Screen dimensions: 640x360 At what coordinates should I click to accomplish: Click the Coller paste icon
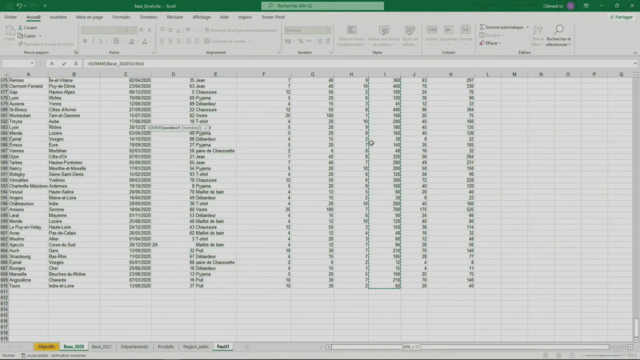9,31
